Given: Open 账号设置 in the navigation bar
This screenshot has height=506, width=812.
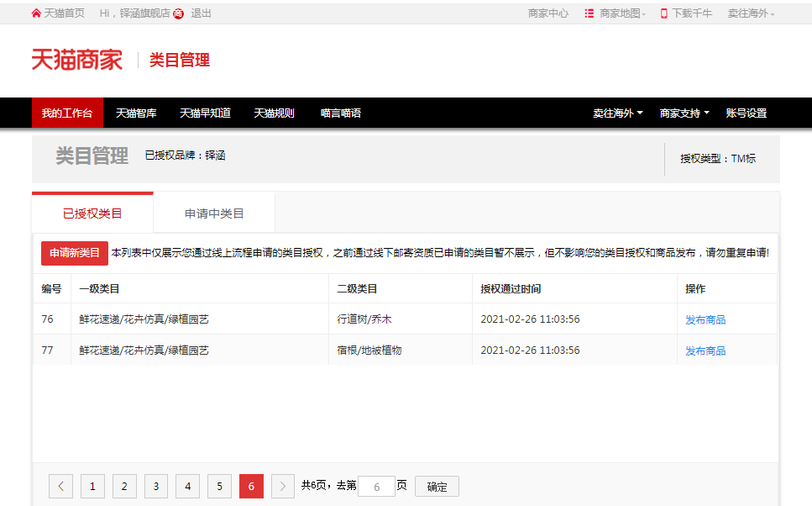Looking at the screenshot, I should (x=747, y=113).
